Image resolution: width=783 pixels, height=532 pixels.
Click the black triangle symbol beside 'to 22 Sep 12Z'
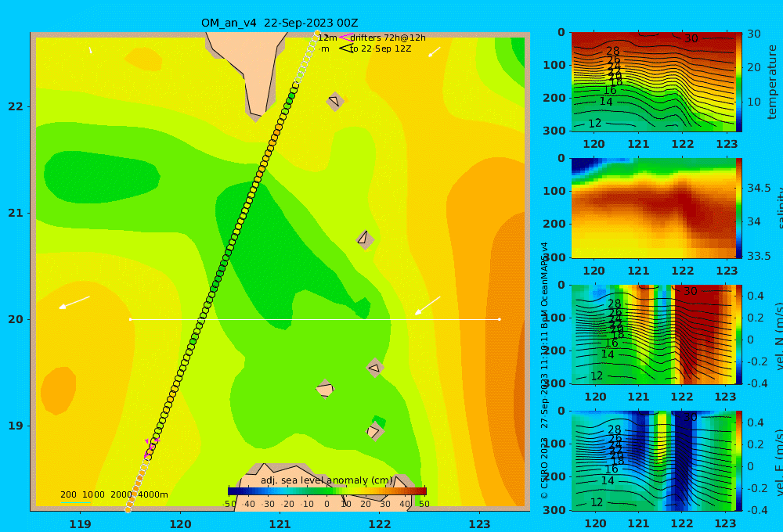click(345, 49)
